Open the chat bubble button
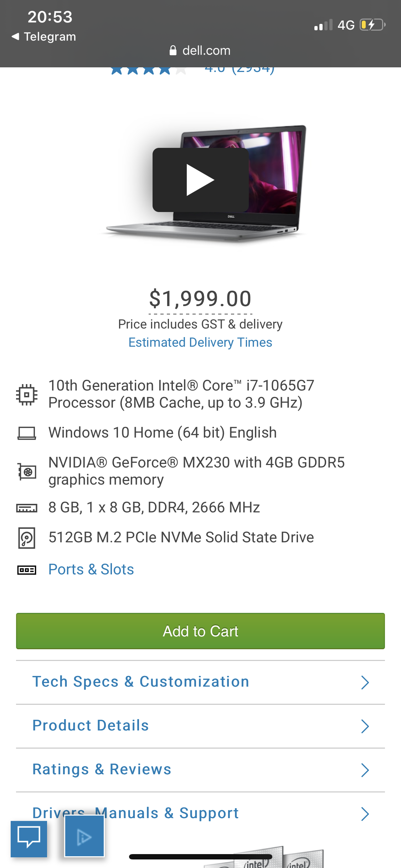Viewport: 401px width, 868px height. 29,839
